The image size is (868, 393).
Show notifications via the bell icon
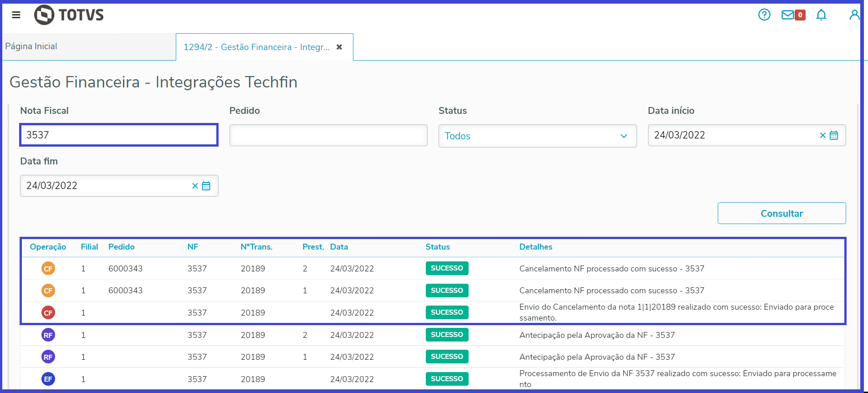pos(821,15)
